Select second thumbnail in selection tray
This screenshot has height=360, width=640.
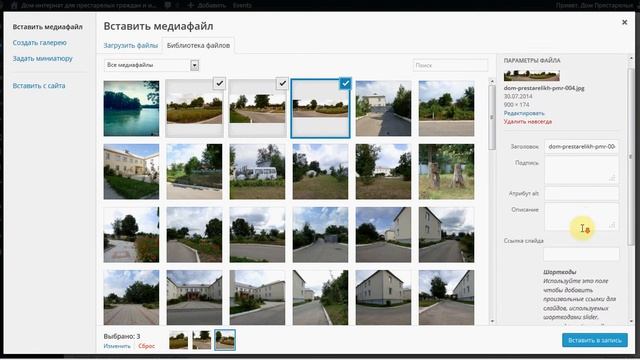pos(202,340)
